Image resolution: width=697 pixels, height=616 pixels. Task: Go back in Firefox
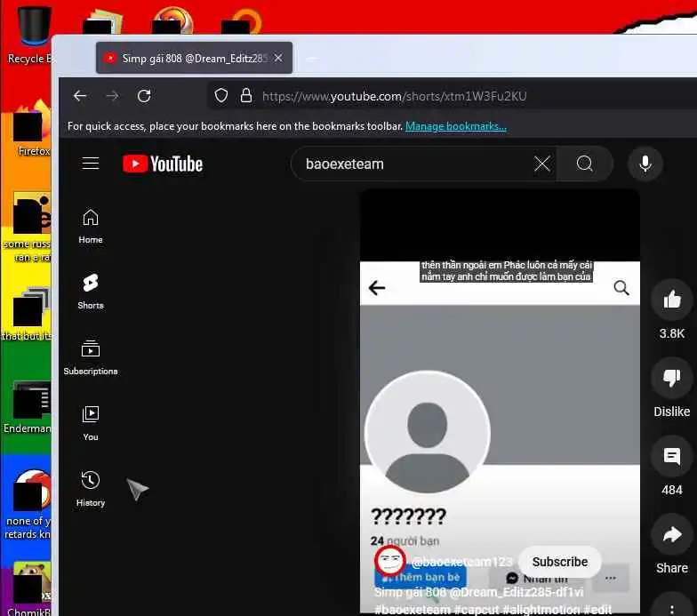80,96
